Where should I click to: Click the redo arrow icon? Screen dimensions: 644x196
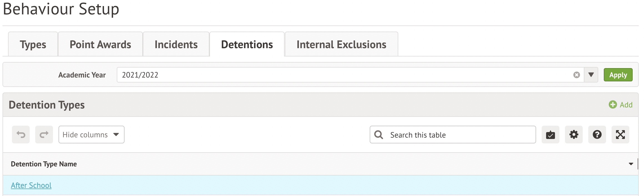44,135
